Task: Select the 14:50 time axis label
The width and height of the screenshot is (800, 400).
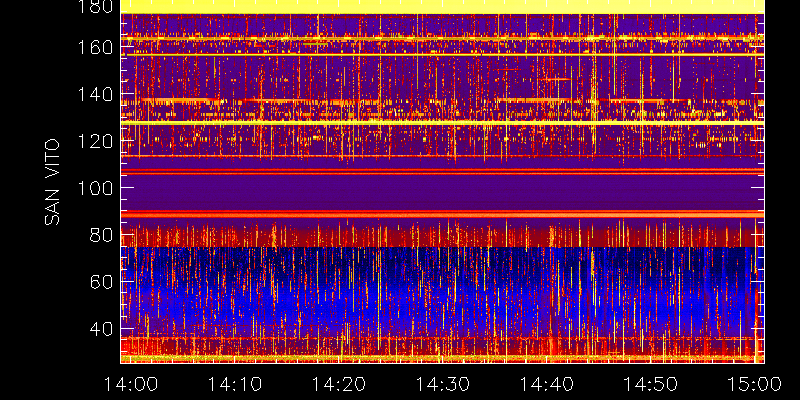Action: 651,384
